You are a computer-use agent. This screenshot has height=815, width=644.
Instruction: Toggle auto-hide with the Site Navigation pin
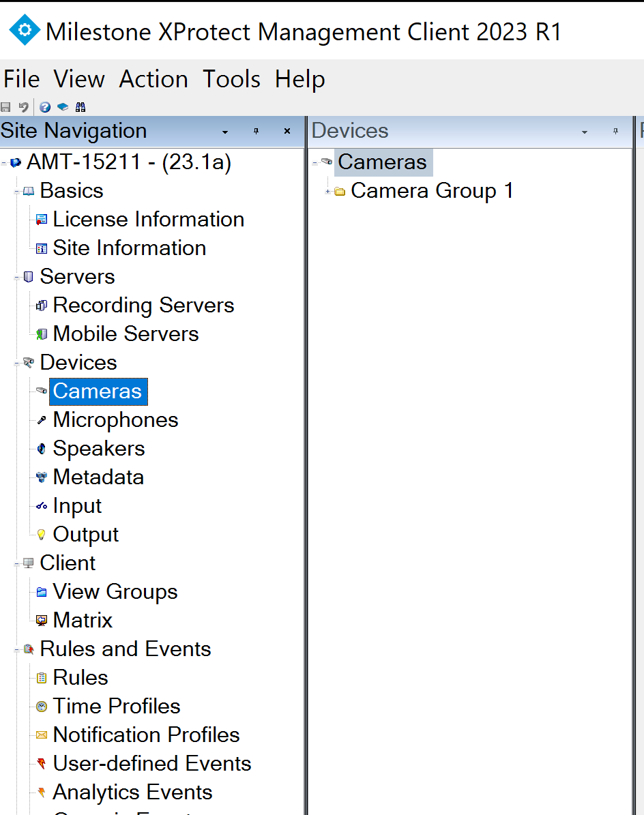[x=256, y=131]
